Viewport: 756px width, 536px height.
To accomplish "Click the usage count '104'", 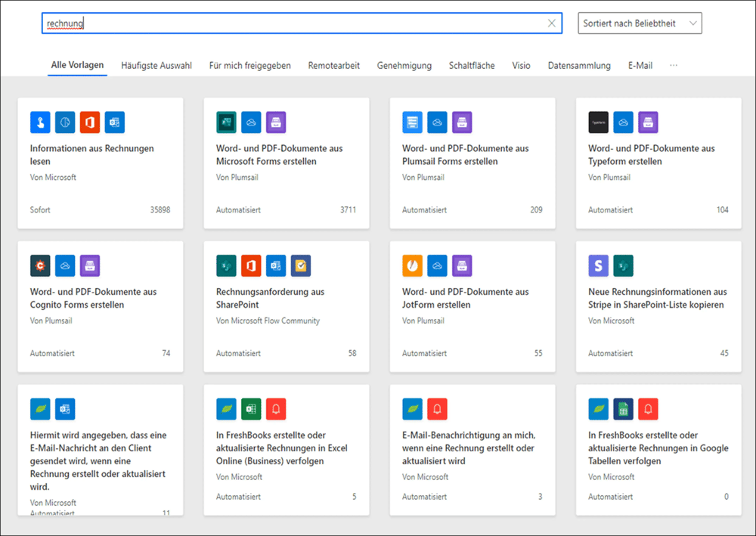I will pyautogui.click(x=722, y=209).
